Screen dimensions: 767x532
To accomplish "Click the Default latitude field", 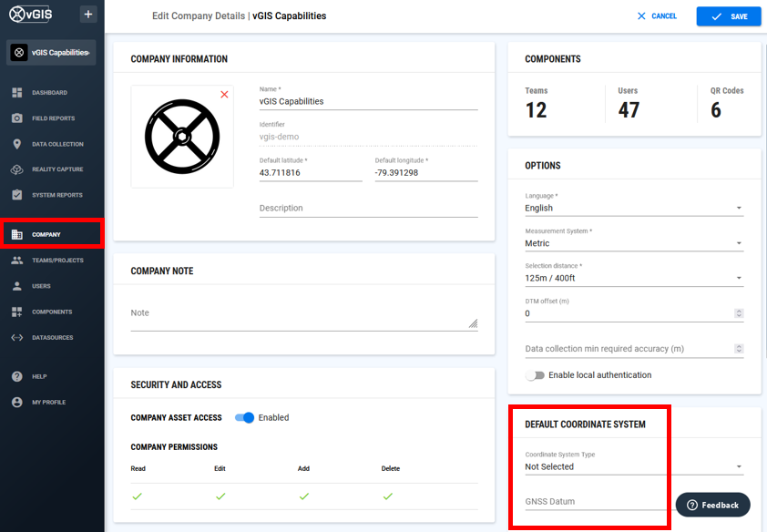I will pyautogui.click(x=311, y=172).
